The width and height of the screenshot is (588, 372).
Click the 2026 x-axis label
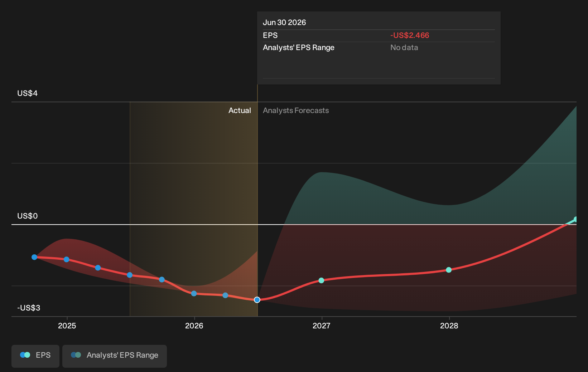tap(194, 326)
